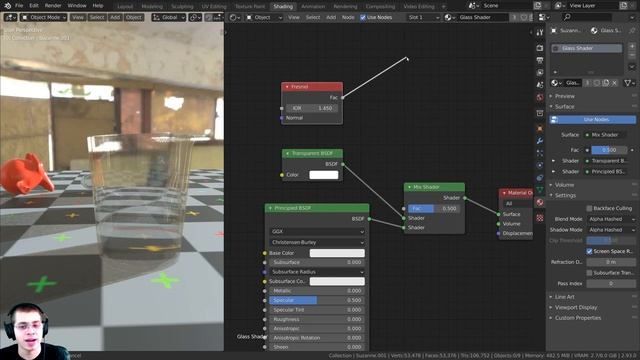Collapse the Material Output node
640x360 pixels.
(x=504, y=193)
